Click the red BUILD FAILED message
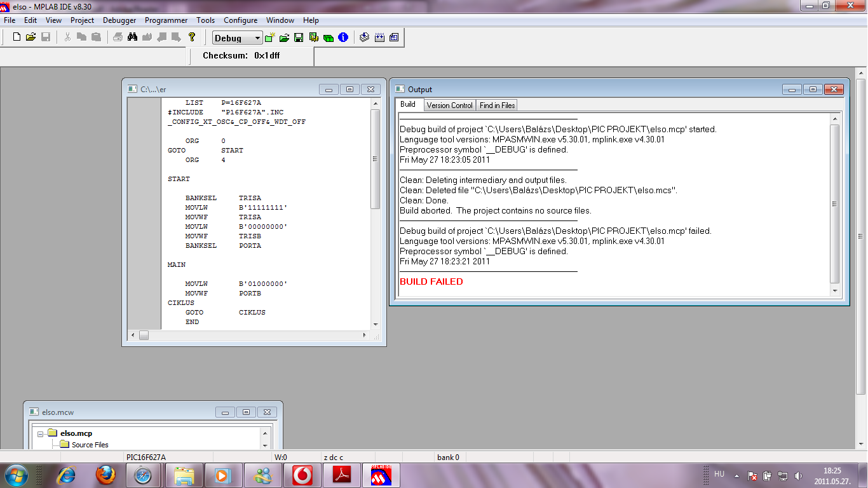This screenshot has height=488, width=868. (x=431, y=281)
